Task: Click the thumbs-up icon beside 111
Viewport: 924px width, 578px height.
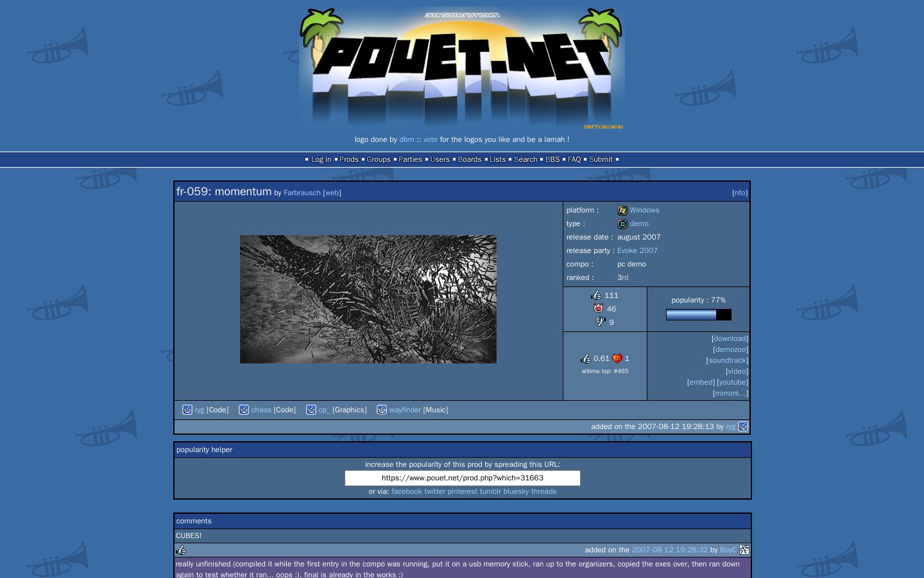Action: point(596,295)
